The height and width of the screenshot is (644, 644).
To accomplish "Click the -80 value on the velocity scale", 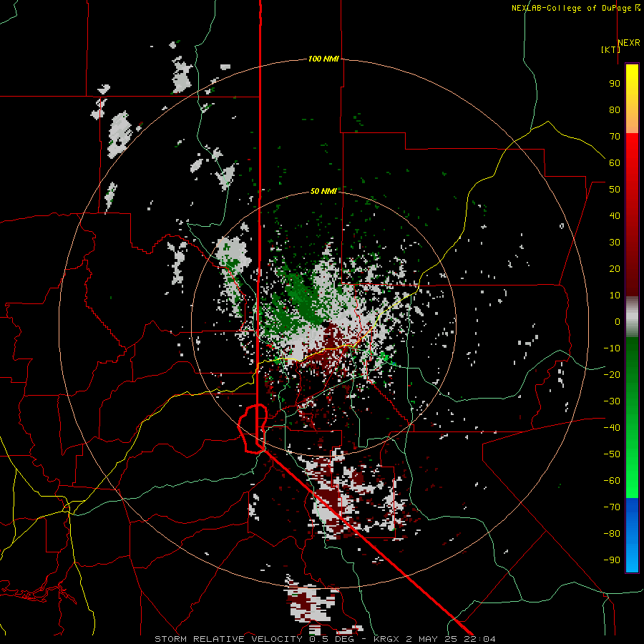I will pyautogui.click(x=612, y=534).
